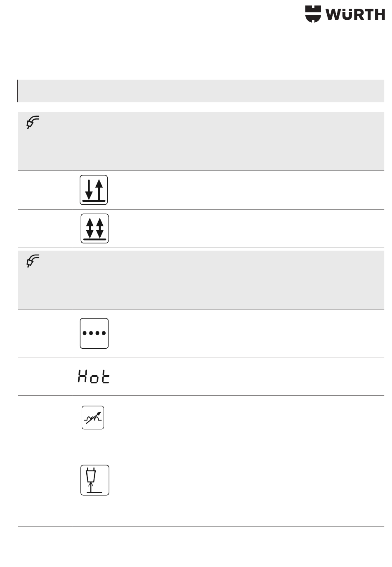Click the empty gray header bar at top

[x=201, y=91]
